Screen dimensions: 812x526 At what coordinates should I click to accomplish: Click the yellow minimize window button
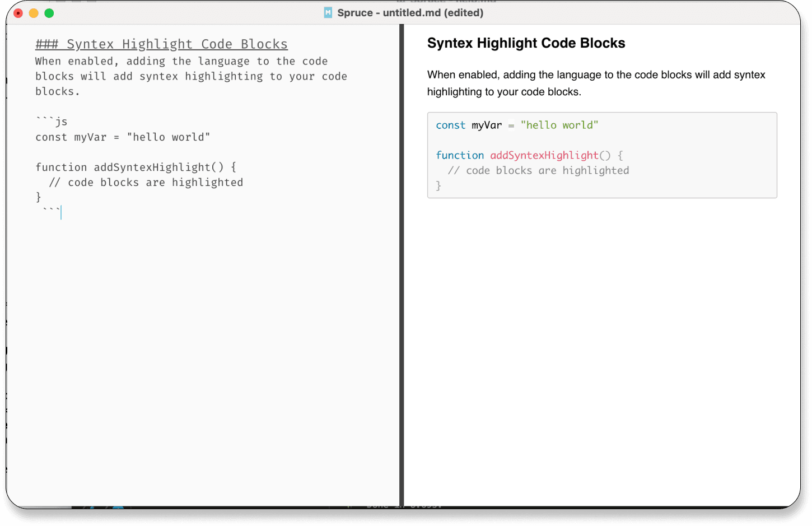click(34, 13)
